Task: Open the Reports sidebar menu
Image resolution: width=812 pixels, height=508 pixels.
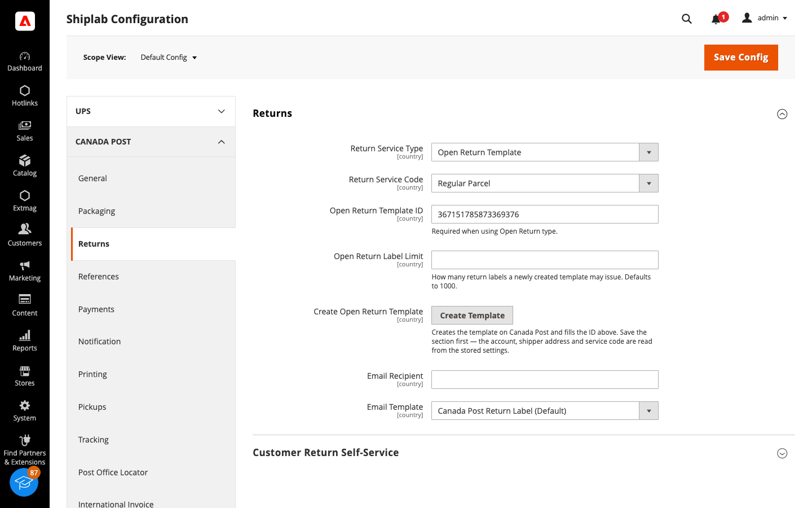Action: point(25,341)
